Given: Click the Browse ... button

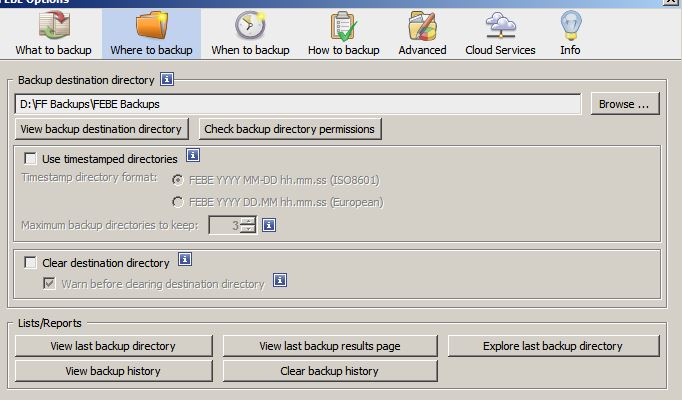Looking at the screenshot, I should [x=625, y=104].
